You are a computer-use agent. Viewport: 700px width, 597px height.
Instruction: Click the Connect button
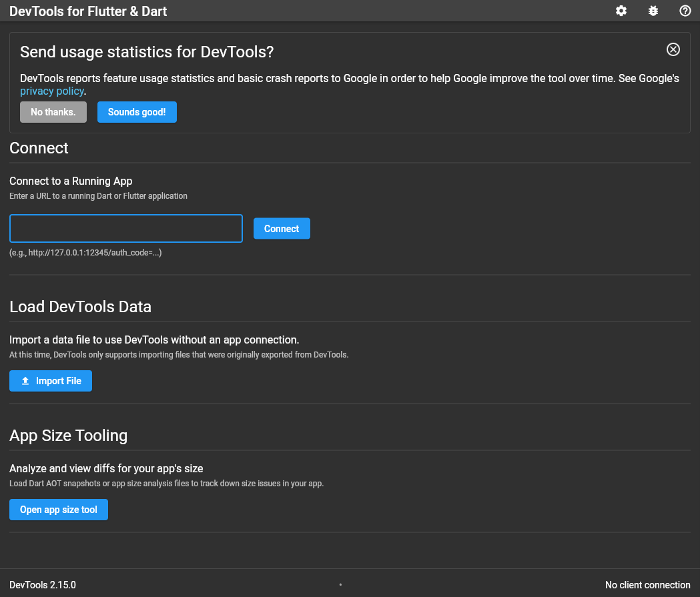coord(282,228)
